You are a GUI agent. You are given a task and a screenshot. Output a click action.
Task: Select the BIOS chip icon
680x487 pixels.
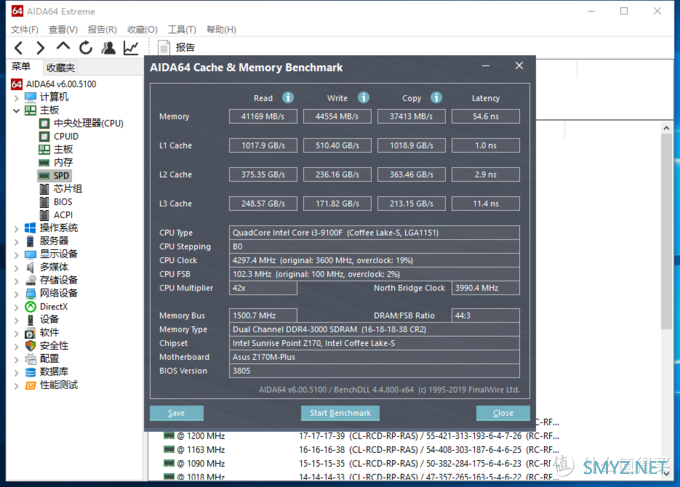(x=44, y=202)
